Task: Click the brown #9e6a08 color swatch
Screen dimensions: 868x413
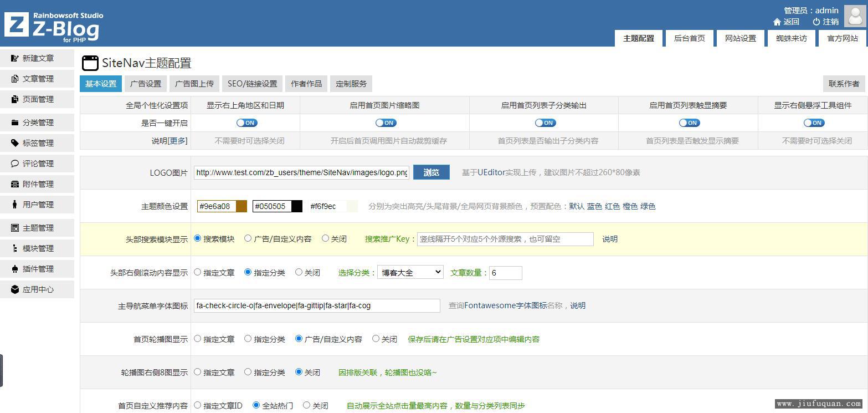Action: tap(241, 206)
